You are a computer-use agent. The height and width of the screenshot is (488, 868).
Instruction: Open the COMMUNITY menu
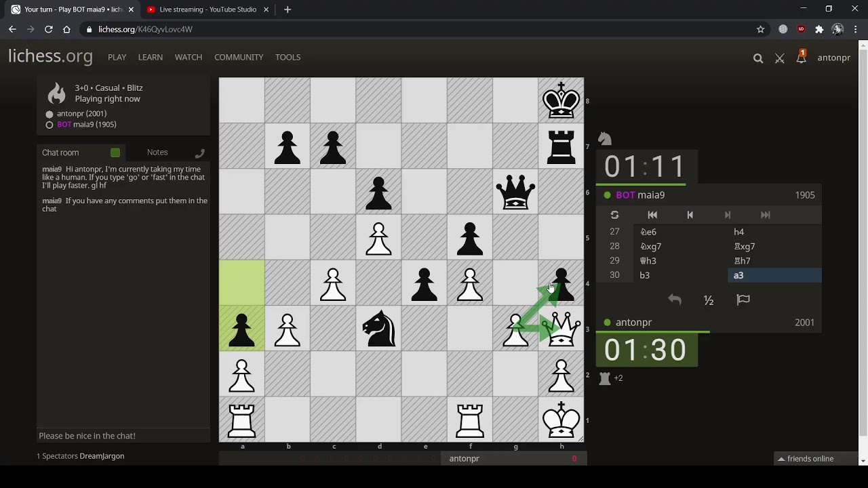pyautogui.click(x=239, y=57)
